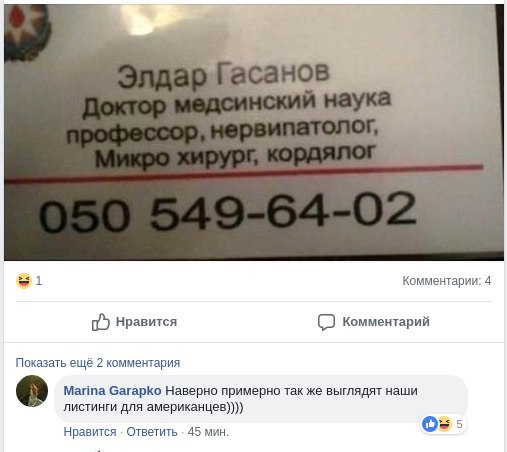
Task: Open Marina Garapko's profile picture
Action: (32, 391)
